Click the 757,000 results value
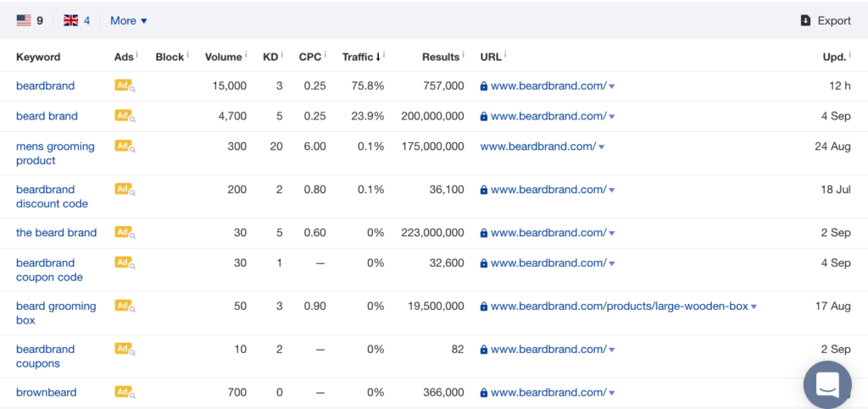 point(442,86)
